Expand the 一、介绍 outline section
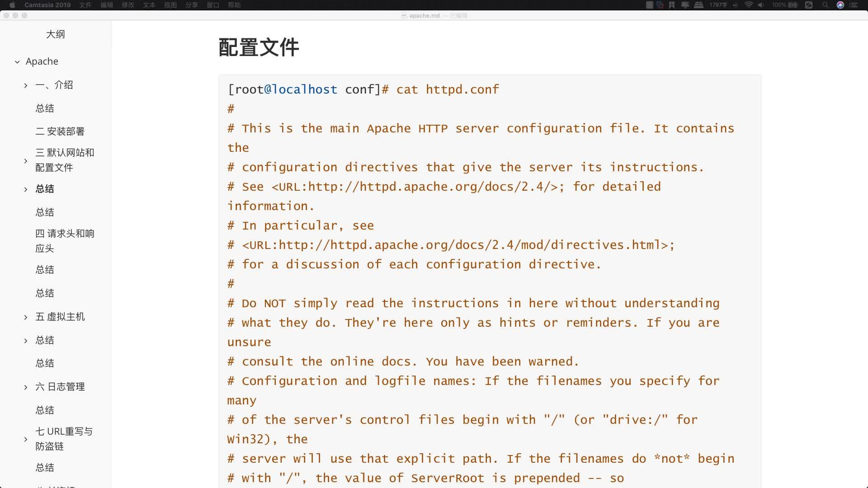The image size is (868, 488). 26,85
